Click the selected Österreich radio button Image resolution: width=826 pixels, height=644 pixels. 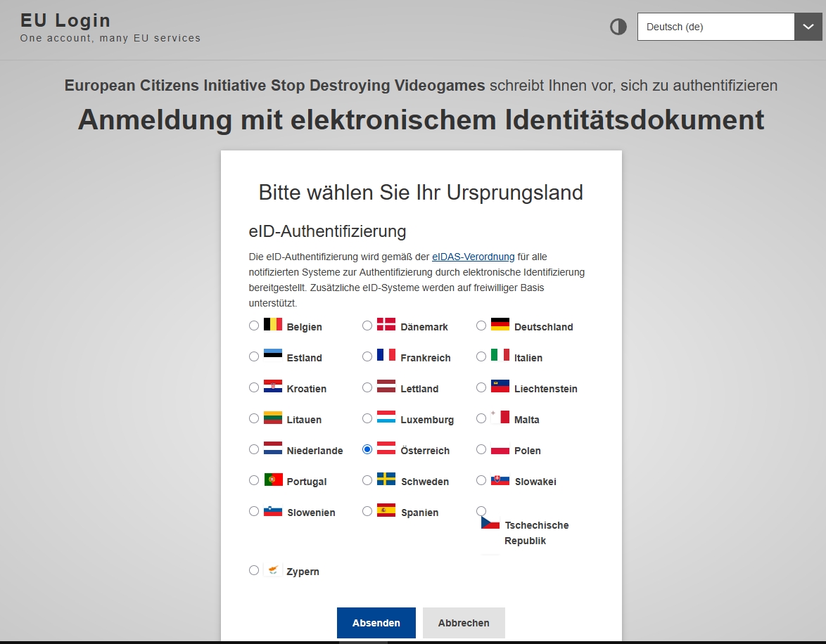pyautogui.click(x=367, y=449)
